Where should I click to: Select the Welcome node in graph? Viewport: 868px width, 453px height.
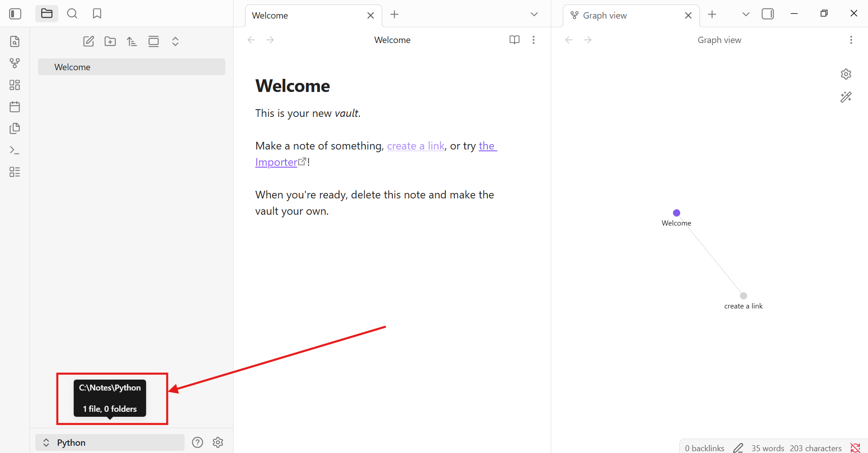tap(676, 213)
